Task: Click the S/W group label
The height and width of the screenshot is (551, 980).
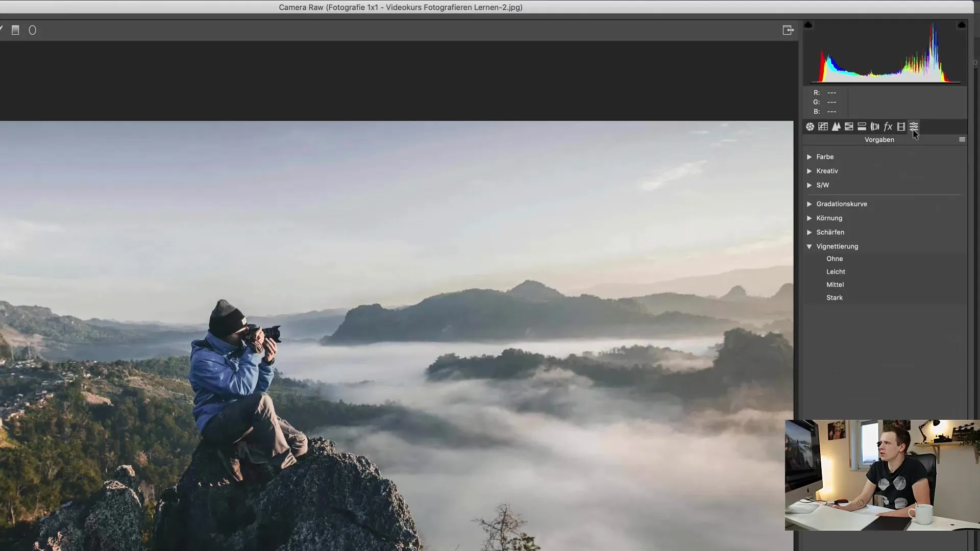Action: [822, 185]
